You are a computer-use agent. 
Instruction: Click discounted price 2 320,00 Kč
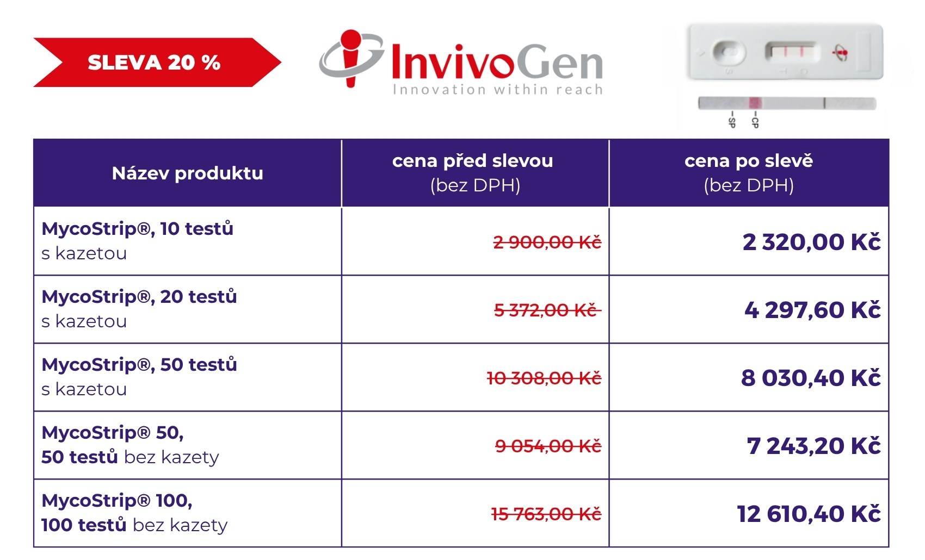pos(811,242)
